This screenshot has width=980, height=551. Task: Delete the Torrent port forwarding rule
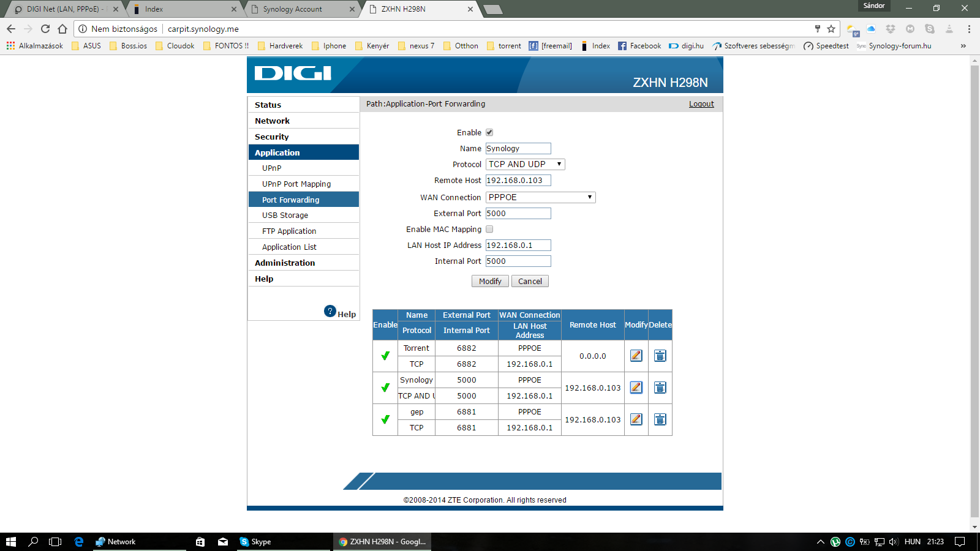660,356
